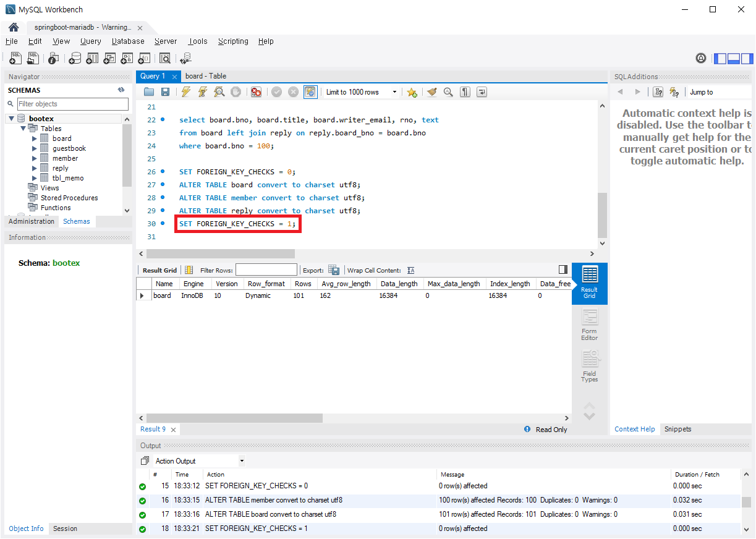Viewport: 756px width, 539px height.
Task: Expand the guestbook table node
Action: pos(35,148)
